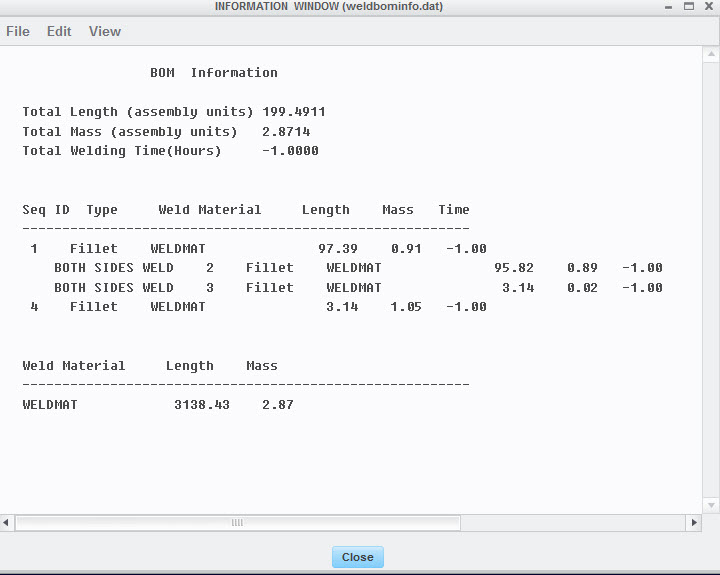Select total length value 199.4911
The width and height of the screenshot is (720, 575).
click(x=294, y=112)
